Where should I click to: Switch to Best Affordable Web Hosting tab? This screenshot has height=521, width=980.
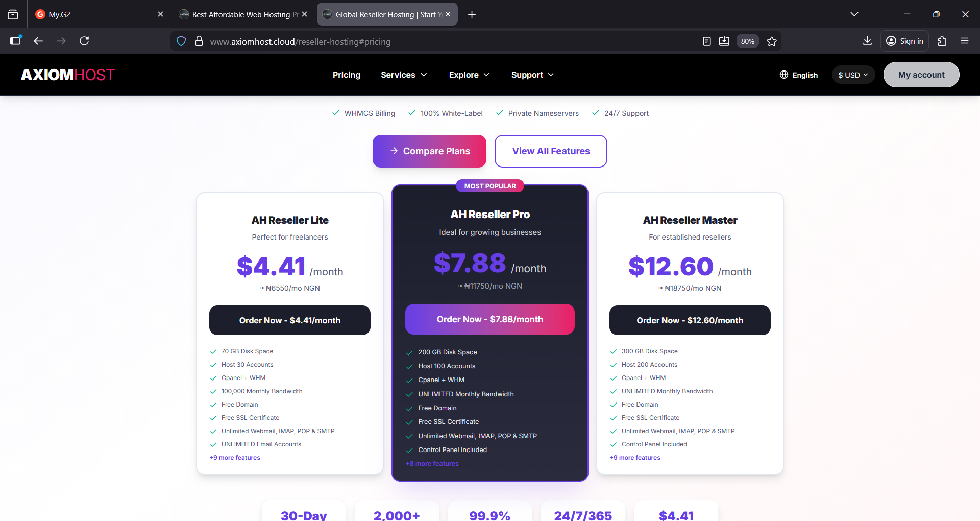[243, 14]
